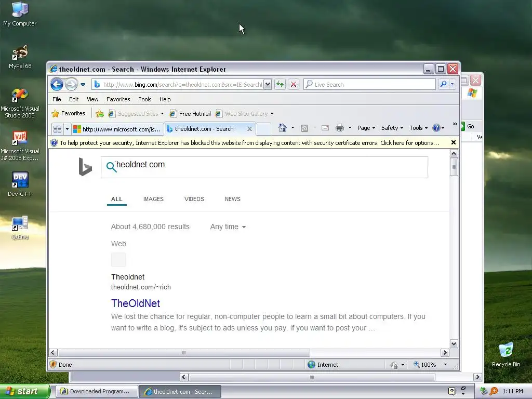This screenshot has width=532, height=399.
Task: Open the recent pages dropdown arrow
Action: click(x=83, y=85)
